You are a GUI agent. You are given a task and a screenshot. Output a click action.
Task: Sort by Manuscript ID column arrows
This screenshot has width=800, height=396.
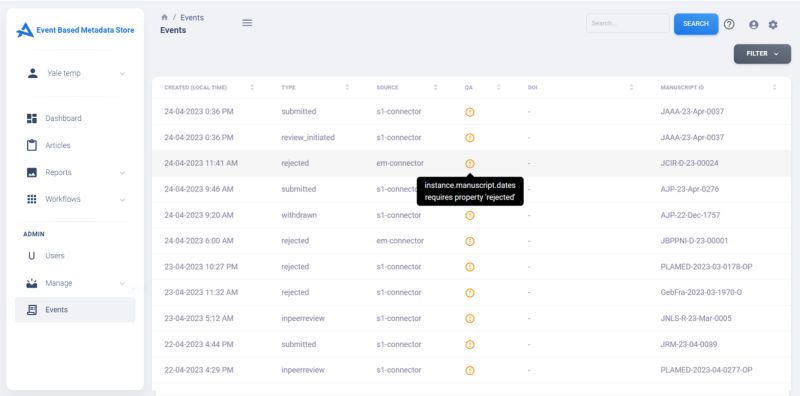tap(774, 87)
